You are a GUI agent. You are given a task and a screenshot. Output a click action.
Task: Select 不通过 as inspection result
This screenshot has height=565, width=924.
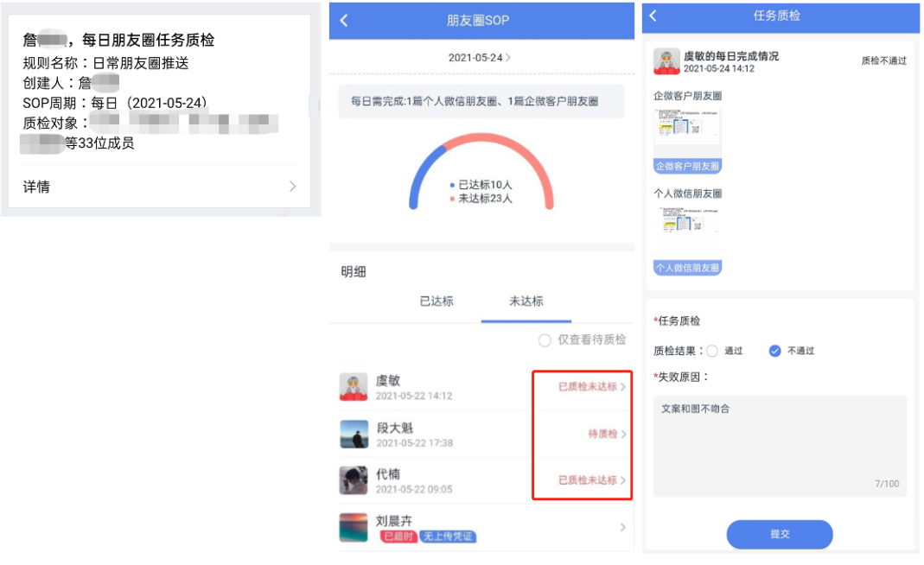point(775,351)
